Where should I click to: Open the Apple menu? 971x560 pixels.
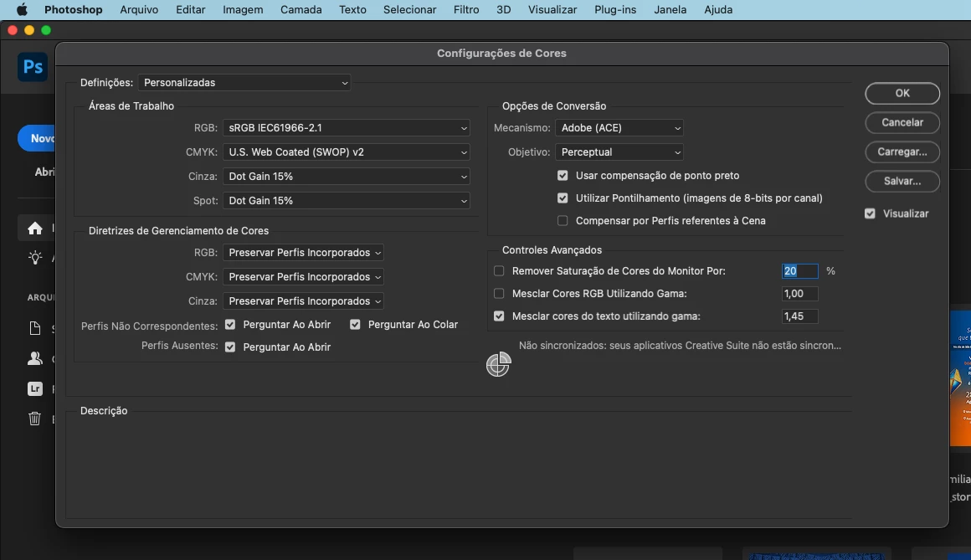pyautogui.click(x=22, y=10)
